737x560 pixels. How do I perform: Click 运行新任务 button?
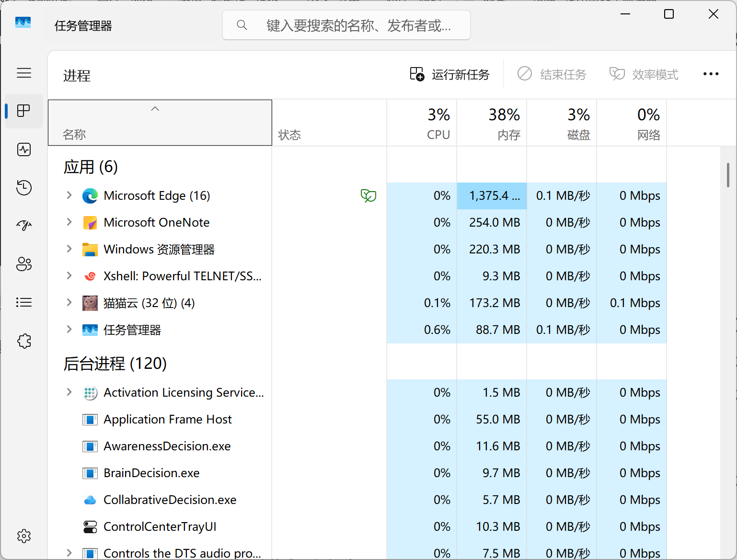tap(449, 74)
